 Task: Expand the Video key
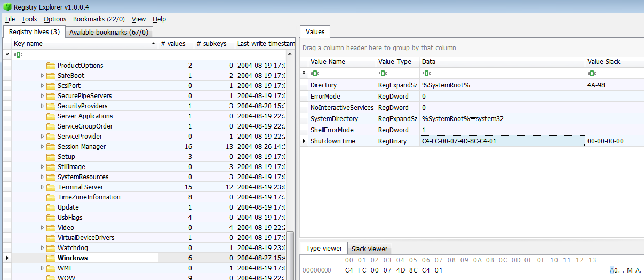click(43, 228)
